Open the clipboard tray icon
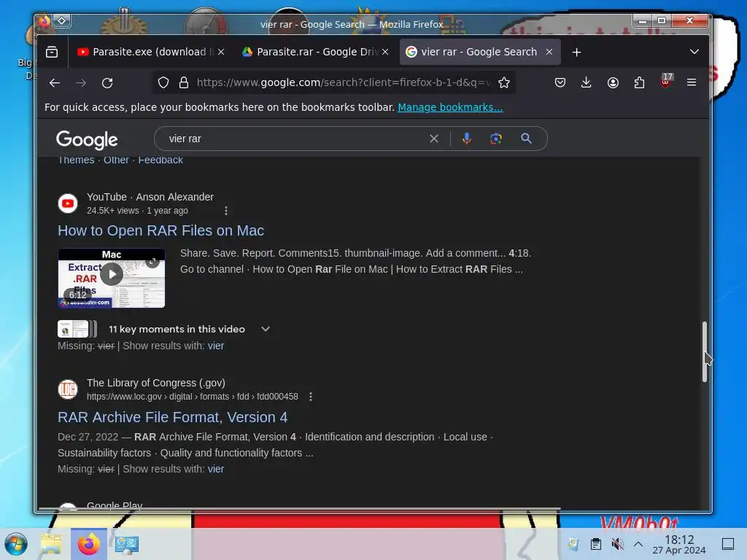Viewport: 747px width, 560px height. (595, 544)
